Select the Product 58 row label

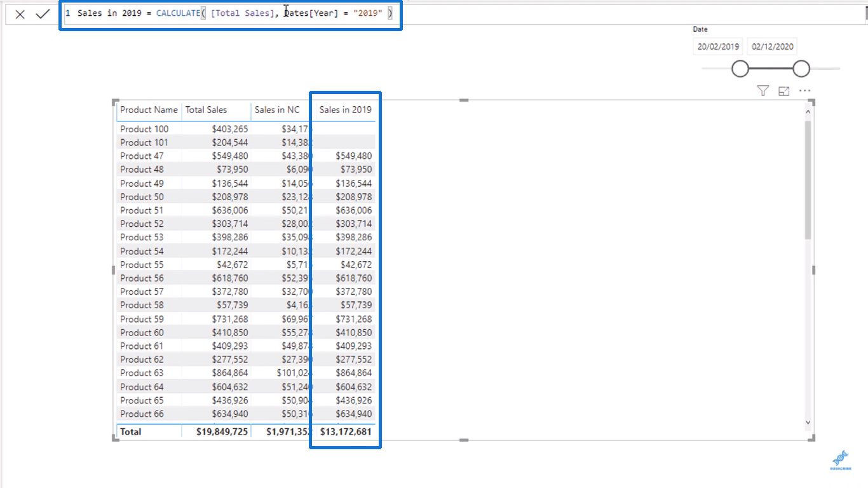coord(142,305)
